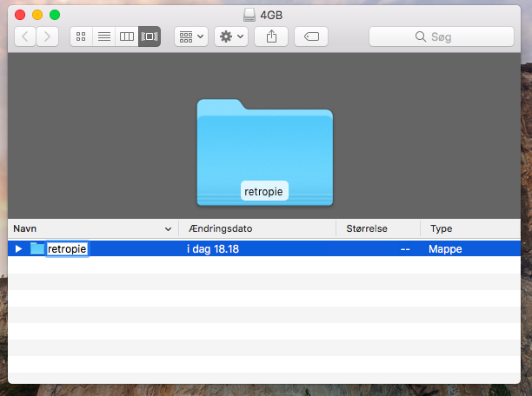Click the 4GB window title text
This screenshot has width=532, height=396.
tap(271, 16)
